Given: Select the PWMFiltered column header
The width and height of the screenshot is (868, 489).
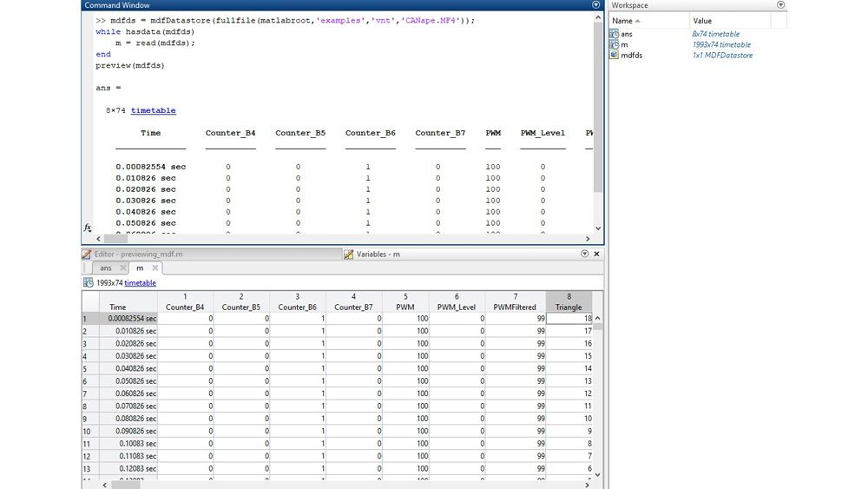Looking at the screenshot, I should pyautogui.click(x=516, y=302).
